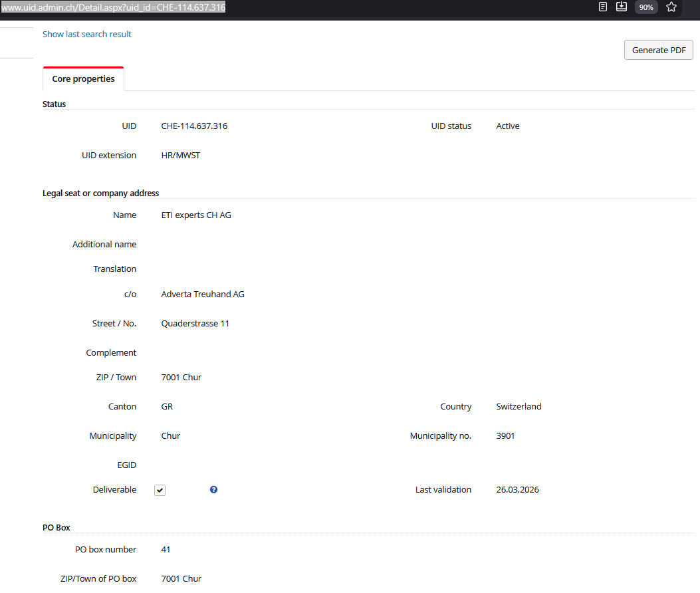This screenshot has width=700, height=593.
Task: Click the install/save page icon in address bar
Action: click(x=622, y=7)
